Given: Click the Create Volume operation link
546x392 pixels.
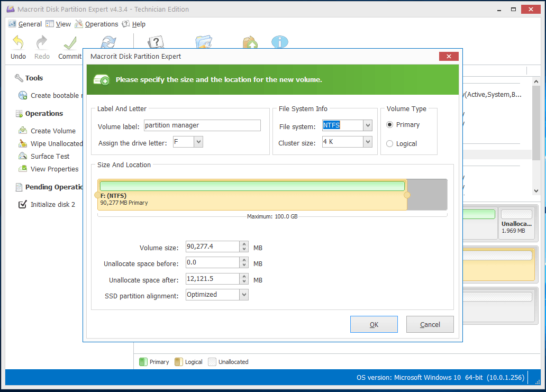Looking at the screenshot, I should point(53,131).
